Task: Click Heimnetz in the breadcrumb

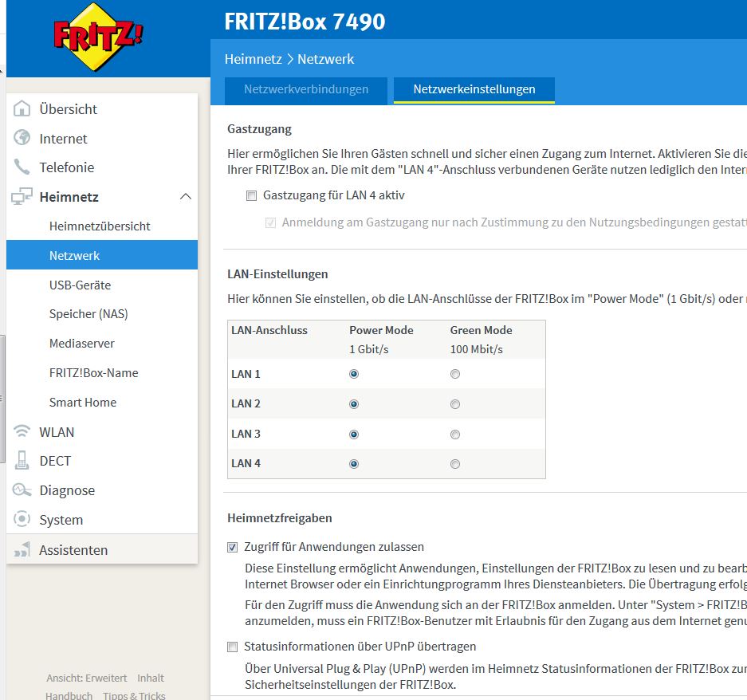Action: (254, 59)
